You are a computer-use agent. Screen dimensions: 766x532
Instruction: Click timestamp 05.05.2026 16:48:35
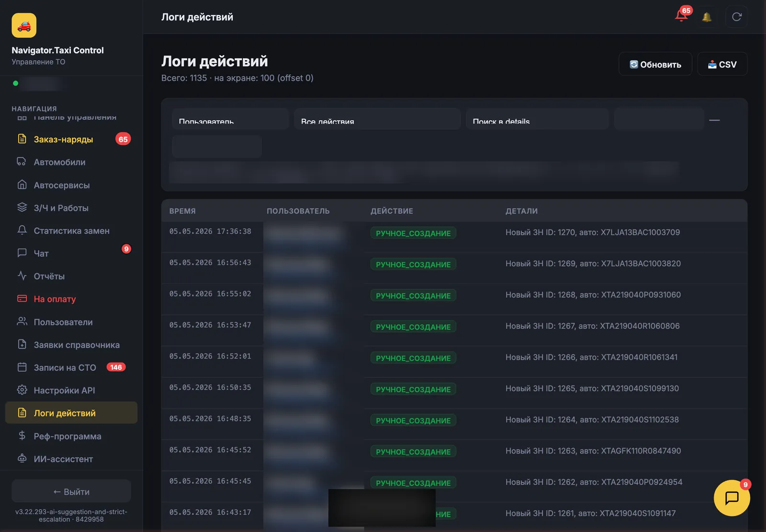pyautogui.click(x=210, y=419)
